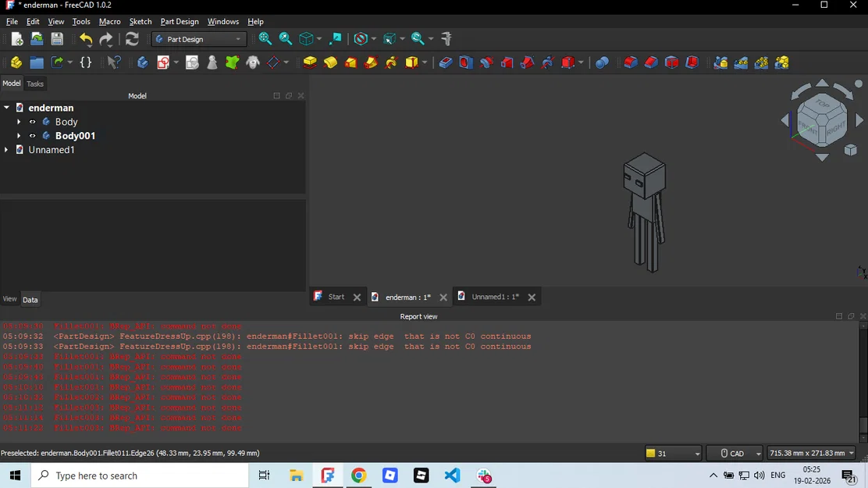Select the Pad feature tool
The height and width of the screenshot is (488, 868).
(310, 62)
